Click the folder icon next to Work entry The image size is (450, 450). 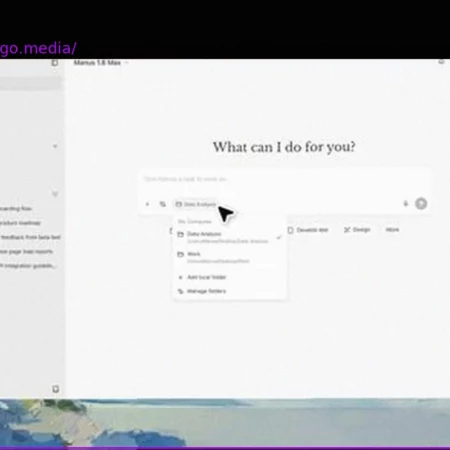coord(181,254)
